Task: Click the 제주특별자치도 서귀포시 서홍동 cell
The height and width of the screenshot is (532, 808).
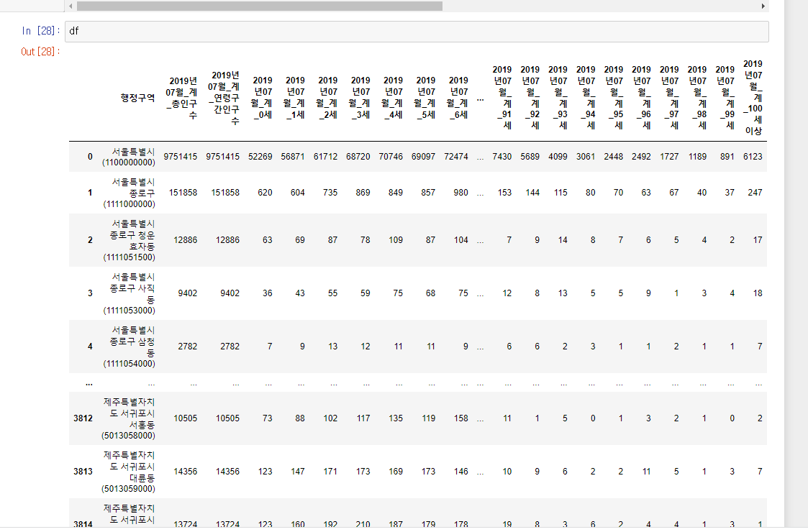Action: [128, 418]
